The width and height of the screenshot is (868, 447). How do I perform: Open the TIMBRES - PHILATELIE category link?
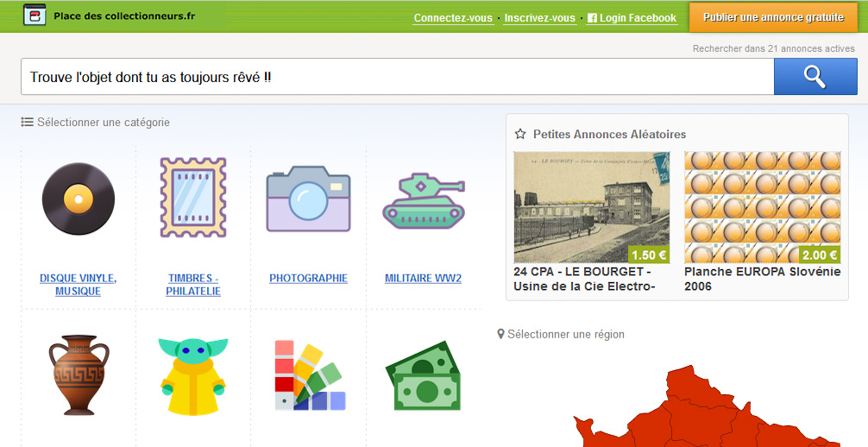pos(193,285)
